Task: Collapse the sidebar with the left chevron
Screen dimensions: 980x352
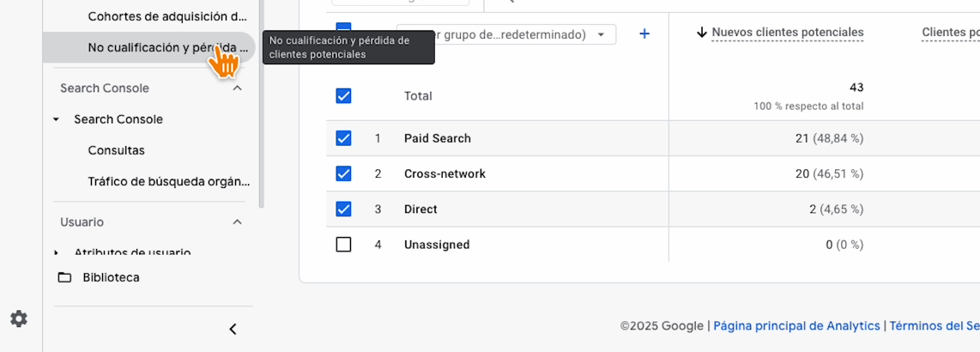Action: pos(233,329)
